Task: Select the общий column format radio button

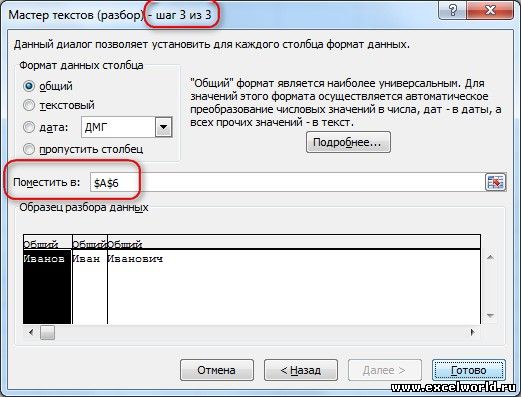Action: click(29, 86)
